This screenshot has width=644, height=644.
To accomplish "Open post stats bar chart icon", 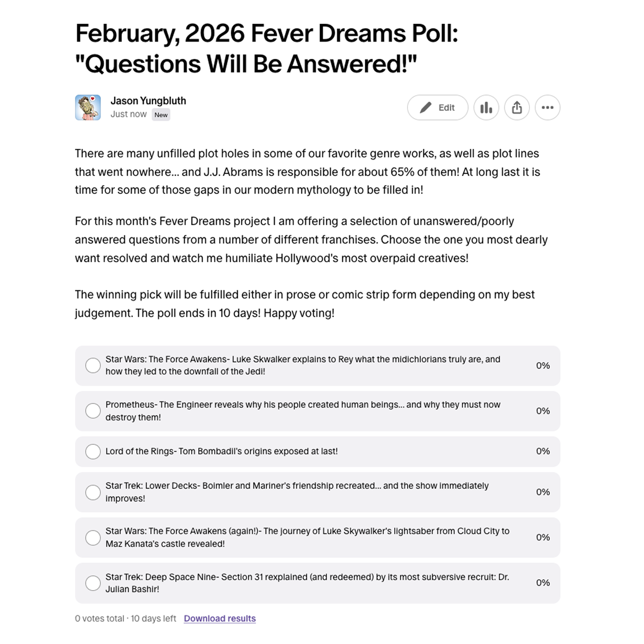I will pos(486,108).
